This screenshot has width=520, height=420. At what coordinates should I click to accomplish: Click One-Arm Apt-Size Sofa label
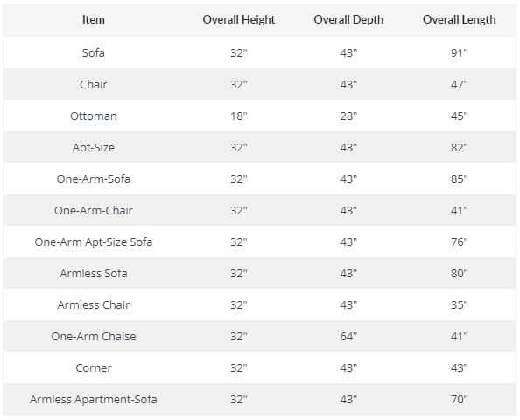click(94, 241)
